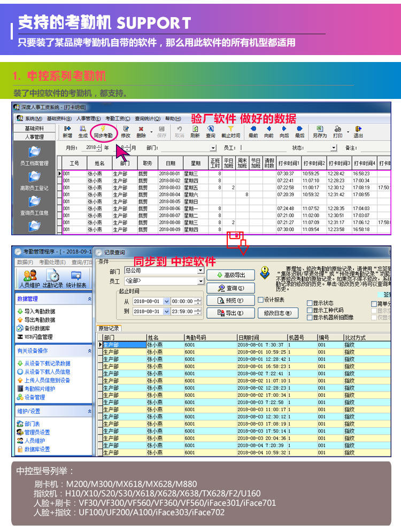Open the start date 2018-08-01 dropdown
Viewport: 401px width, 532px height.
coord(166,301)
